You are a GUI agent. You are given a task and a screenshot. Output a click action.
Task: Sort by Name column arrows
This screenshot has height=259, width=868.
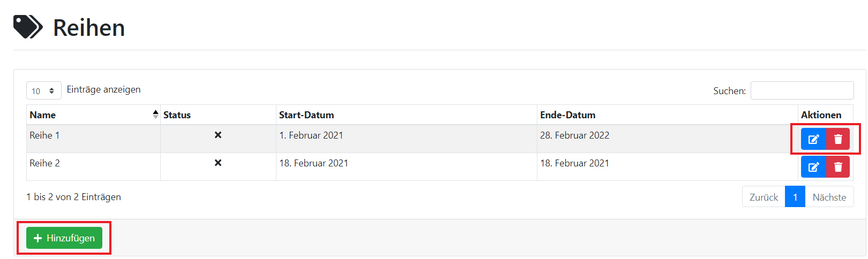[x=155, y=115]
